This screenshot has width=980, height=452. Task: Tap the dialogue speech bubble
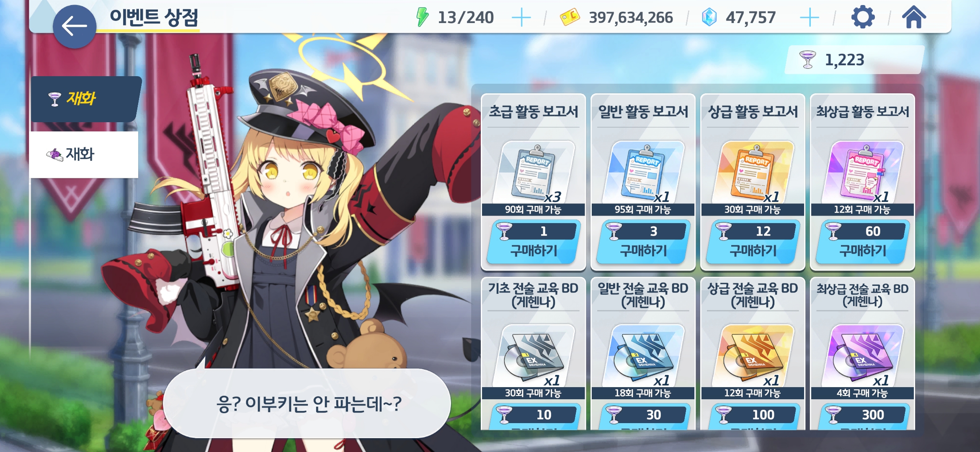(x=307, y=403)
